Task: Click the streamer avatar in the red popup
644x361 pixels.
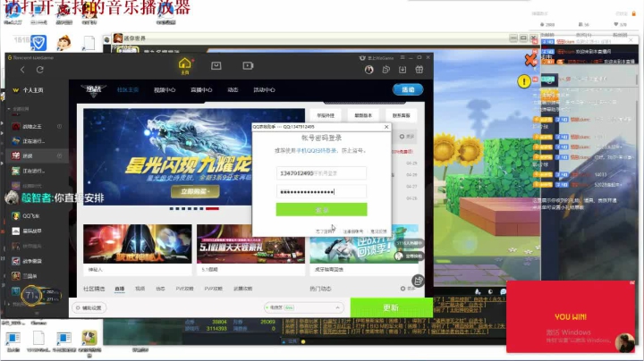Action: point(624,342)
